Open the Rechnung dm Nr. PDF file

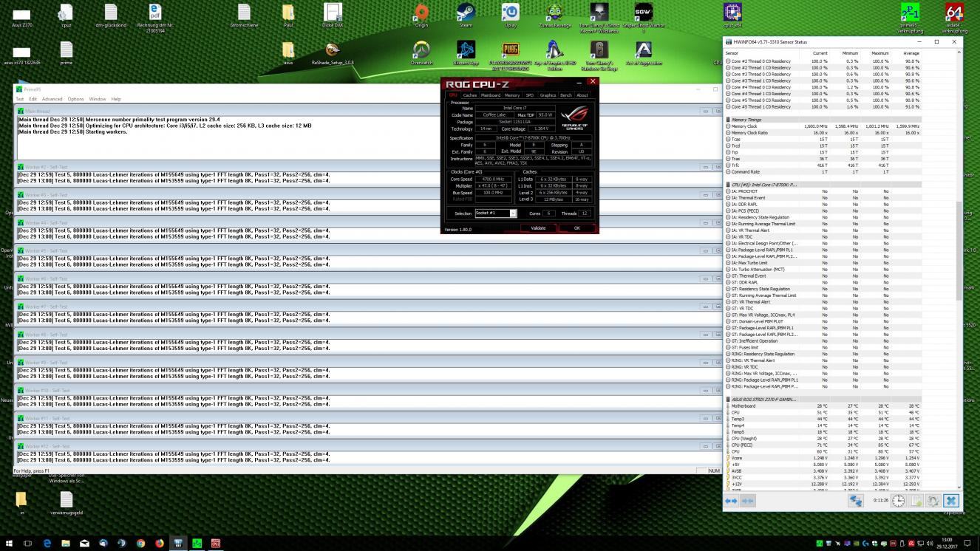pos(155,16)
